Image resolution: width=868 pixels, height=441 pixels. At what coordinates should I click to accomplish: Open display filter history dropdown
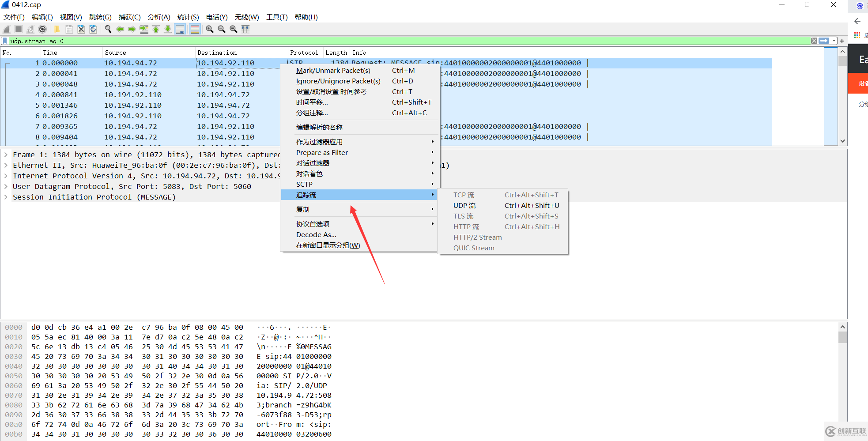coord(834,41)
